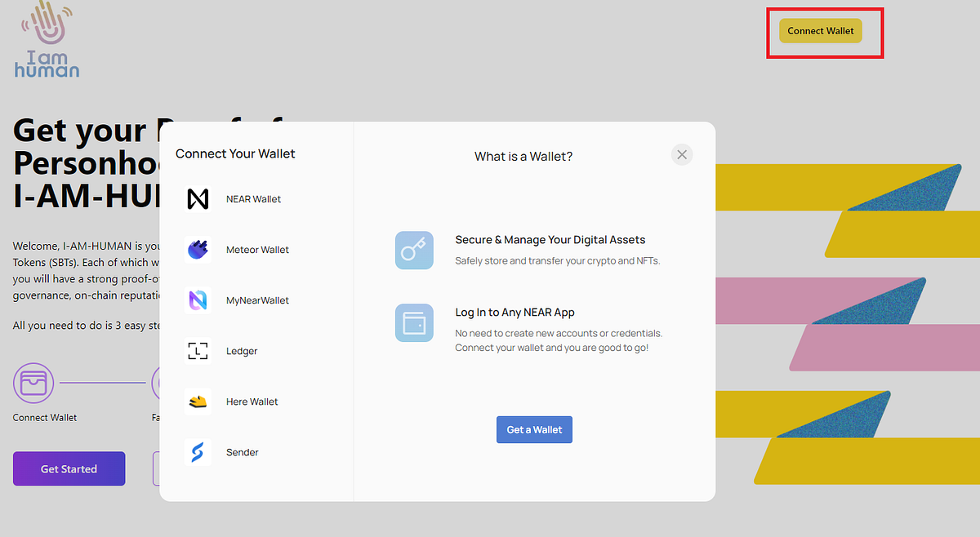This screenshot has height=537, width=980.
Task: Click the key icon beside Secure & Manage
Action: (x=414, y=250)
